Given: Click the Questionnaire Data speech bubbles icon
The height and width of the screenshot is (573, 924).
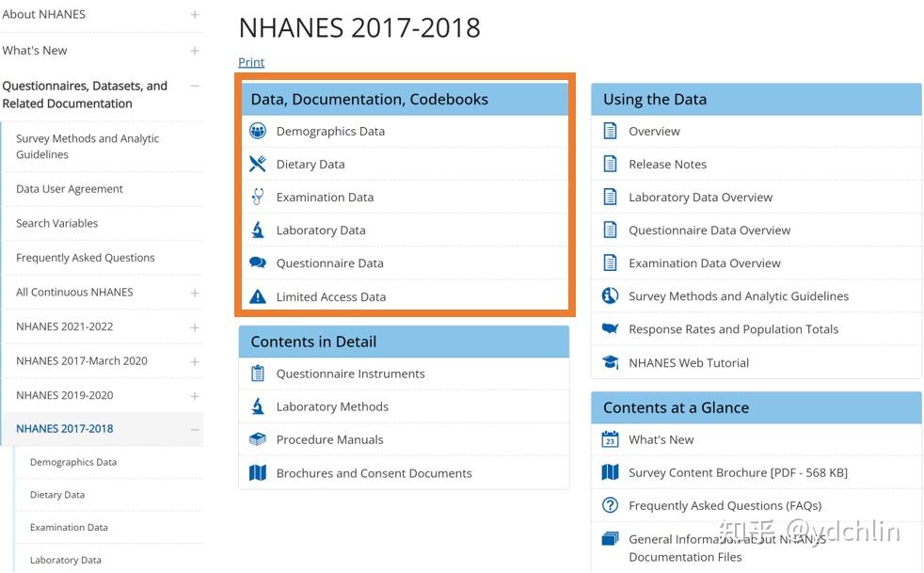Looking at the screenshot, I should tap(257, 263).
